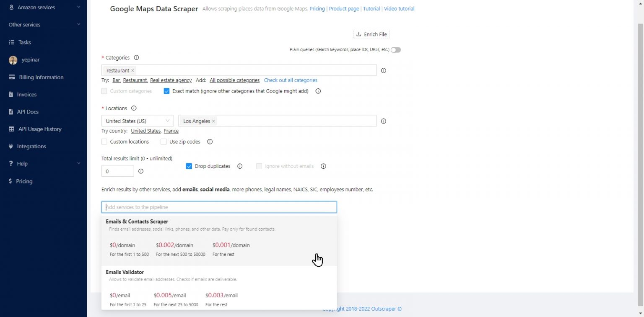The width and height of the screenshot is (644, 317).
Task: Open the API Docs section
Action: pyautogui.click(x=28, y=111)
